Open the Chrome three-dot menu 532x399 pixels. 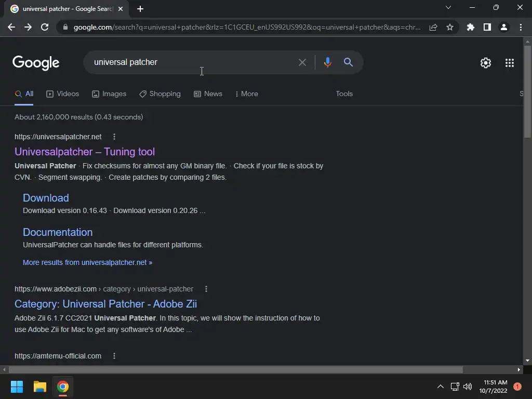(521, 27)
